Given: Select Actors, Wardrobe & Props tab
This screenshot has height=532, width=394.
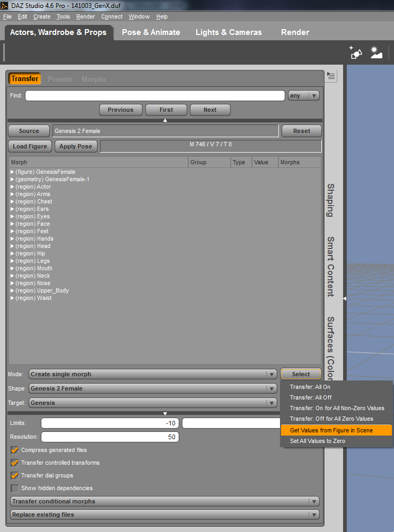Looking at the screenshot, I should click(58, 32).
